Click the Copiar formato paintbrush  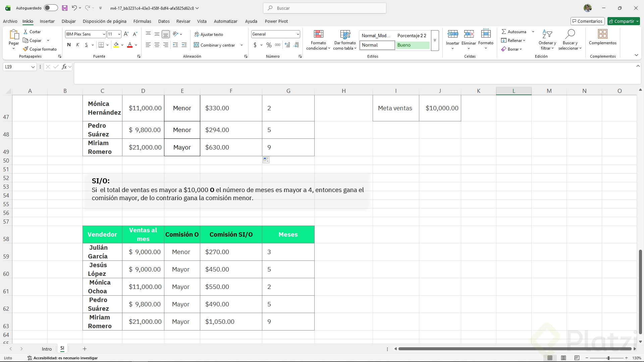click(x=26, y=49)
